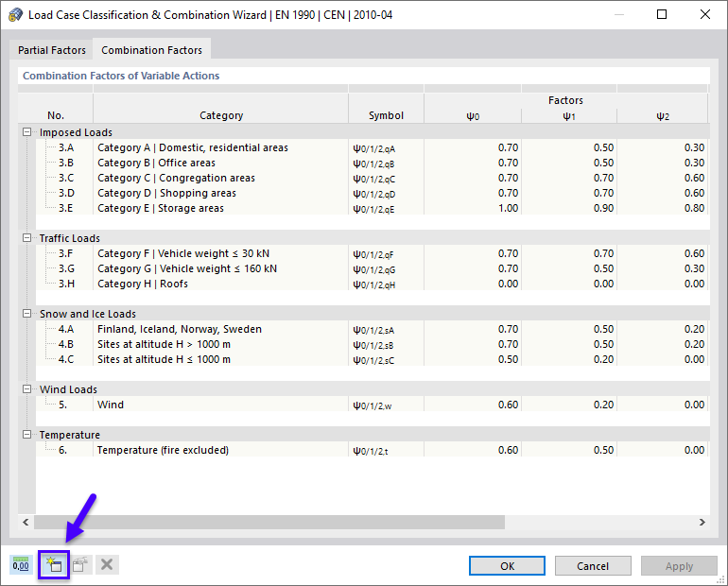Click the Cancel button
The width and height of the screenshot is (728, 586).
[593, 566]
